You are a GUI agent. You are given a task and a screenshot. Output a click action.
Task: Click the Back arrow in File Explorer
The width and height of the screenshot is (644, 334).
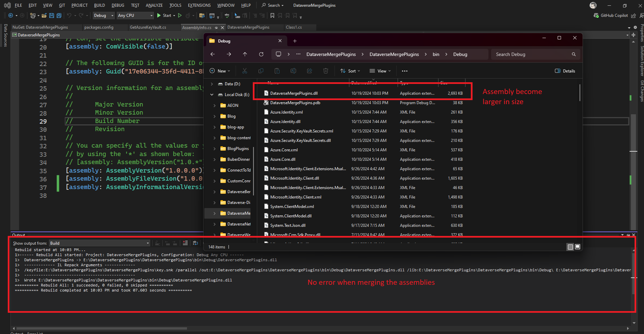click(213, 54)
